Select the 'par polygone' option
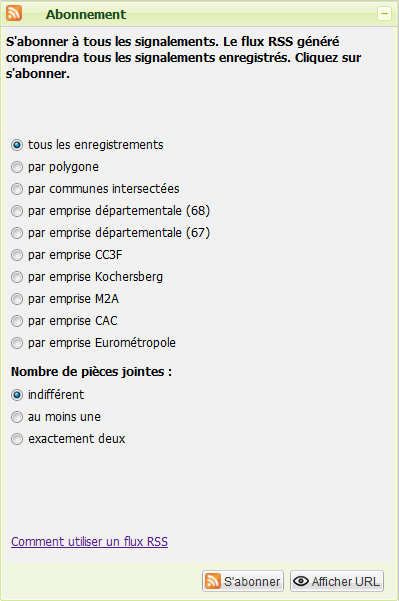This screenshot has width=399, height=601. pyautogui.click(x=17, y=167)
